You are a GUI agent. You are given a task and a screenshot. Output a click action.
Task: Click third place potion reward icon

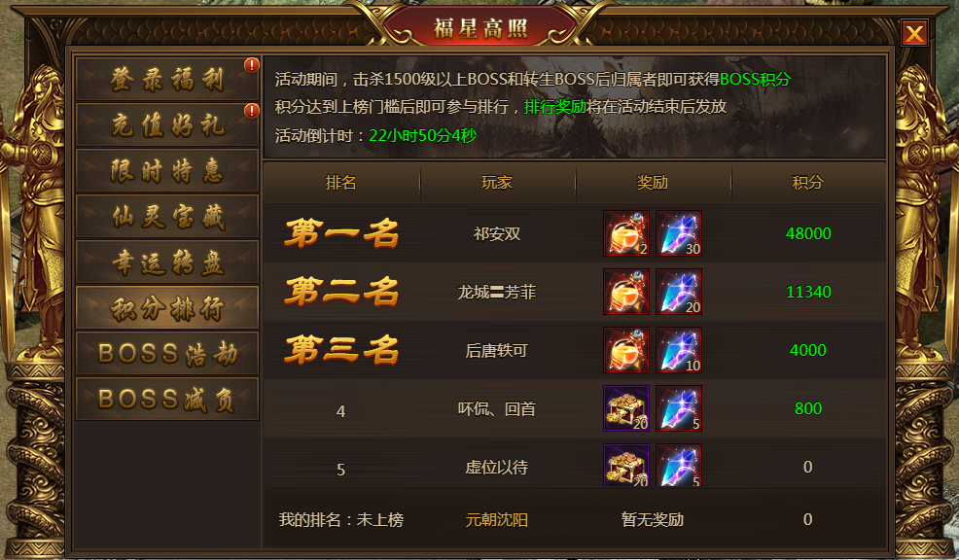(x=626, y=350)
